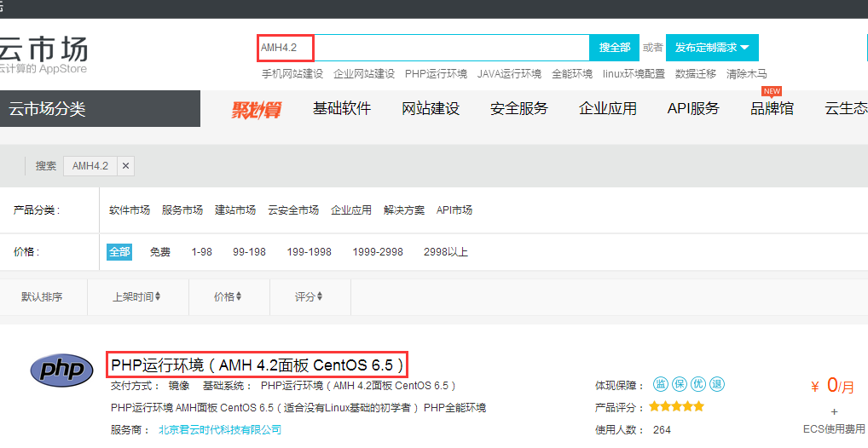Click the PHP logo product thumbnail
Viewport: 868px width, 448px height.
point(61,370)
